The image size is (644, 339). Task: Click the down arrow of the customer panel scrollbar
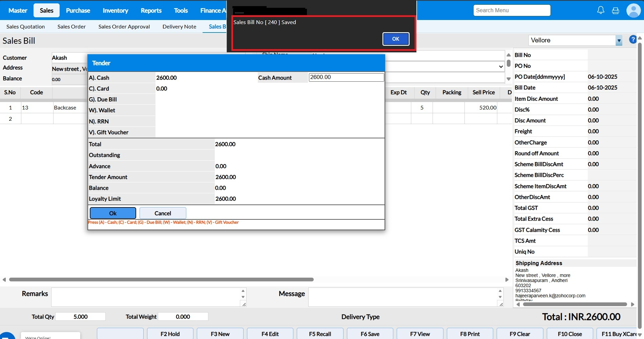pyautogui.click(x=508, y=79)
